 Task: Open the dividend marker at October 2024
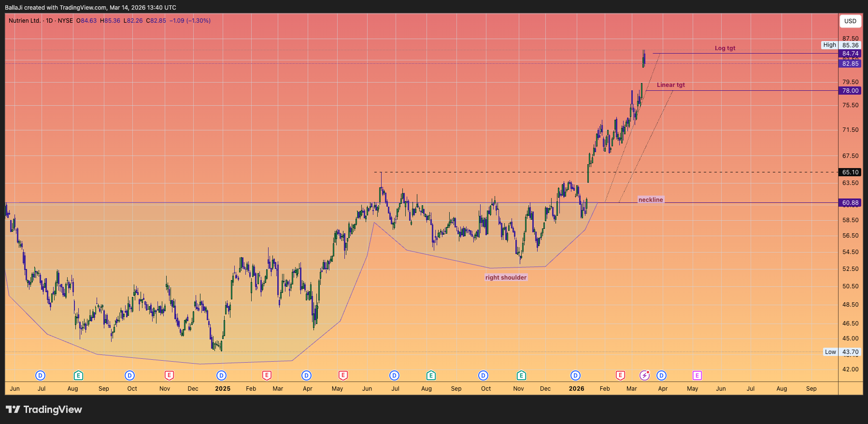129,375
